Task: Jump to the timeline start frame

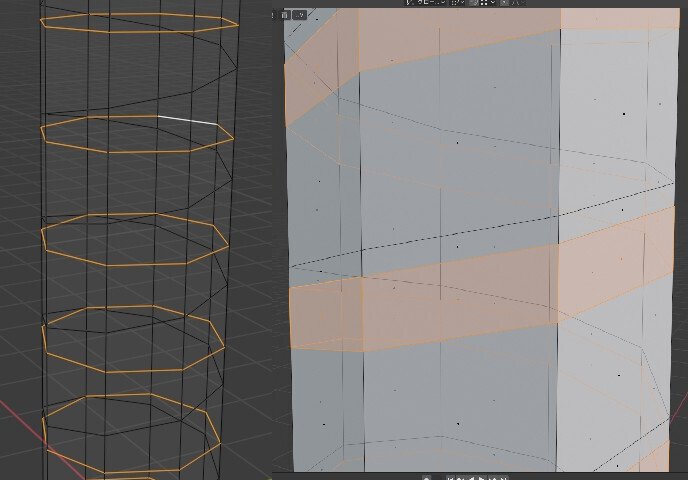Action: [451, 478]
